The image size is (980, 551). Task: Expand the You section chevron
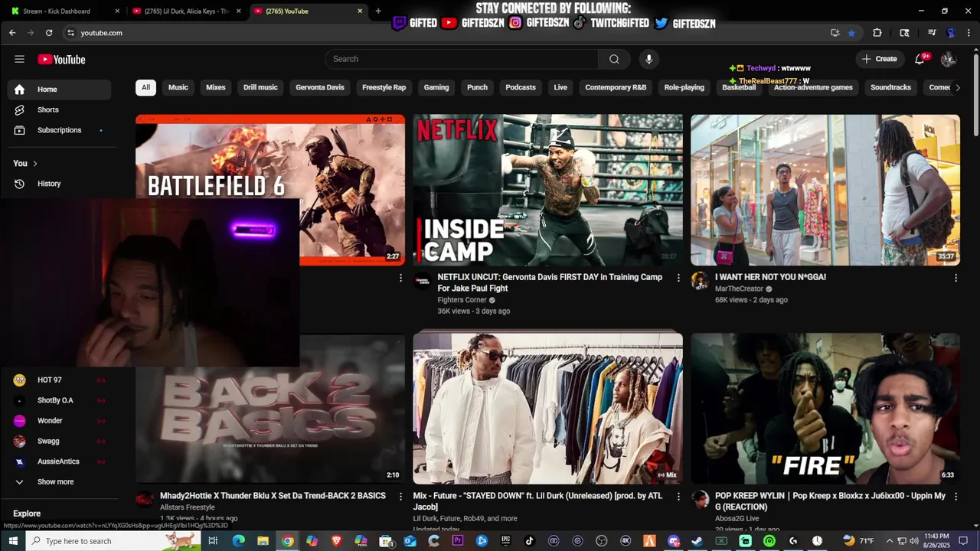(x=35, y=164)
